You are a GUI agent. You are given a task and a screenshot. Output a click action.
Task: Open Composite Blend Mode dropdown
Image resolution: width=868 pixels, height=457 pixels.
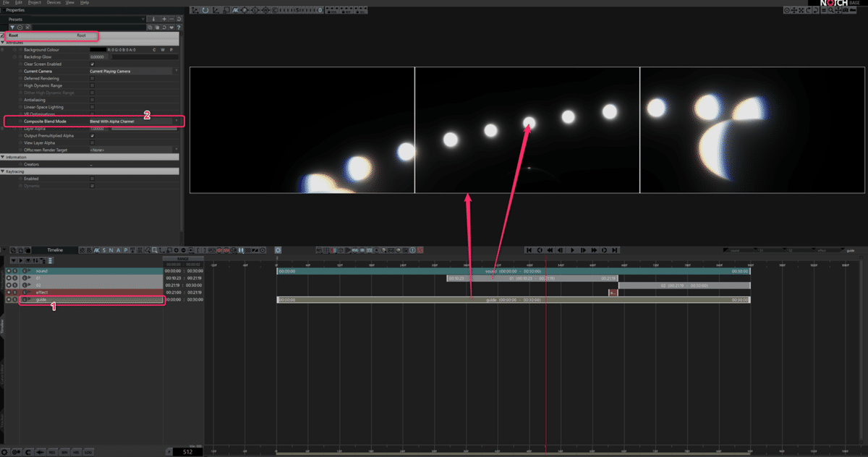click(x=134, y=121)
